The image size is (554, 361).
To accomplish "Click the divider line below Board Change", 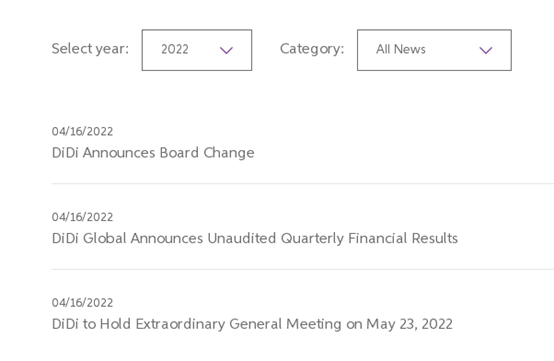I will 303,184.
